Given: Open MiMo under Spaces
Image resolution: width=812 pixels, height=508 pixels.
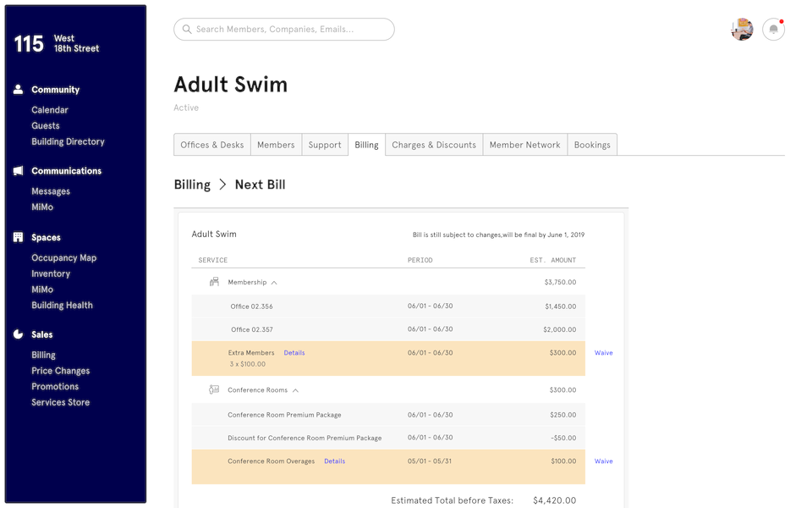Looking at the screenshot, I should coord(42,290).
